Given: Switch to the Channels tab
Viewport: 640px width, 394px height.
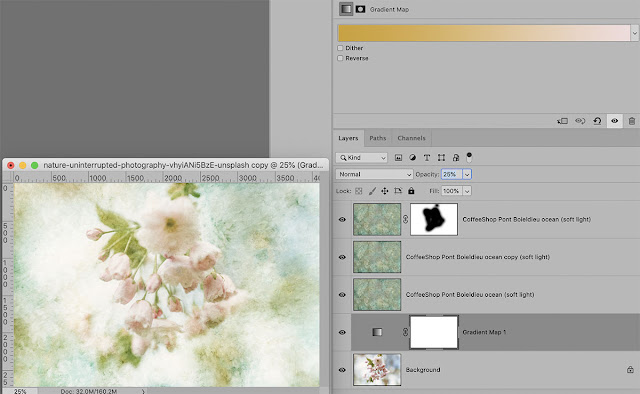Looking at the screenshot, I should tap(411, 138).
